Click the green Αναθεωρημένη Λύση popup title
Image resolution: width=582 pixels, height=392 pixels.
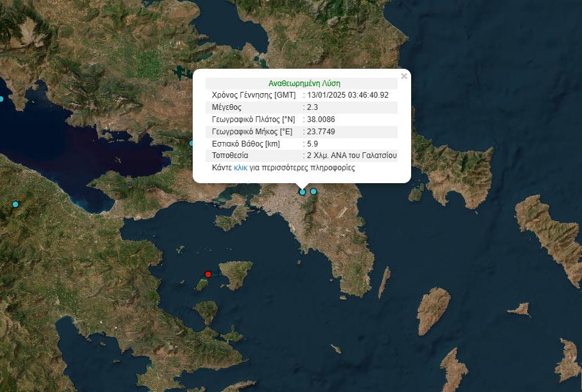[304, 83]
